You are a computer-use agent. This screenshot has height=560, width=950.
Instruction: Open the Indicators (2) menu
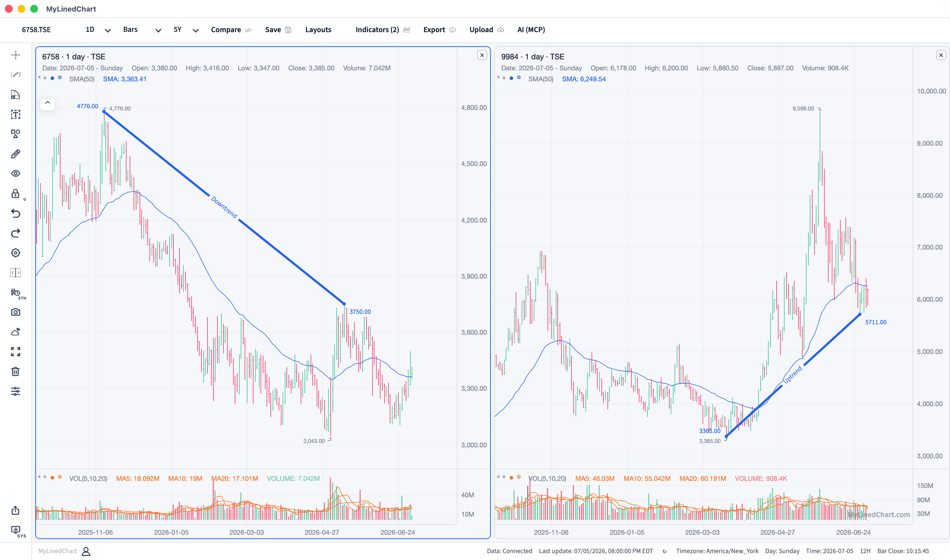(382, 30)
